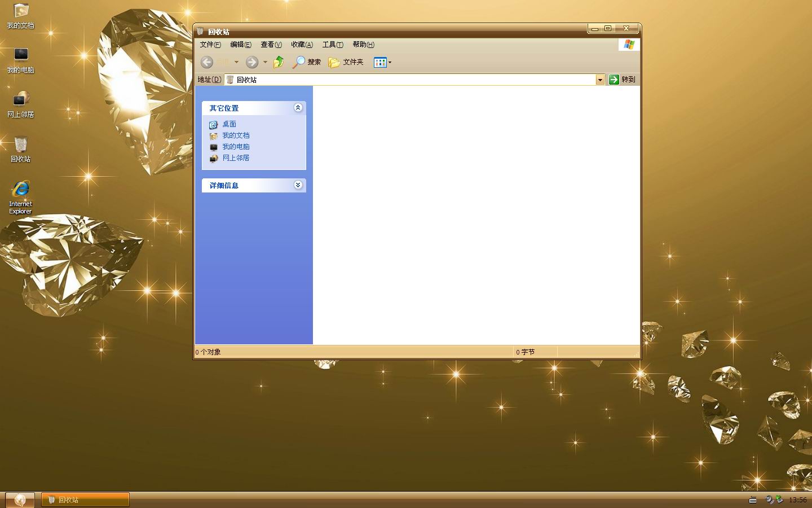Click the 其它位置 panel header text
The width and height of the screenshot is (812, 508).
pyautogui.click(x=224, y=108)
